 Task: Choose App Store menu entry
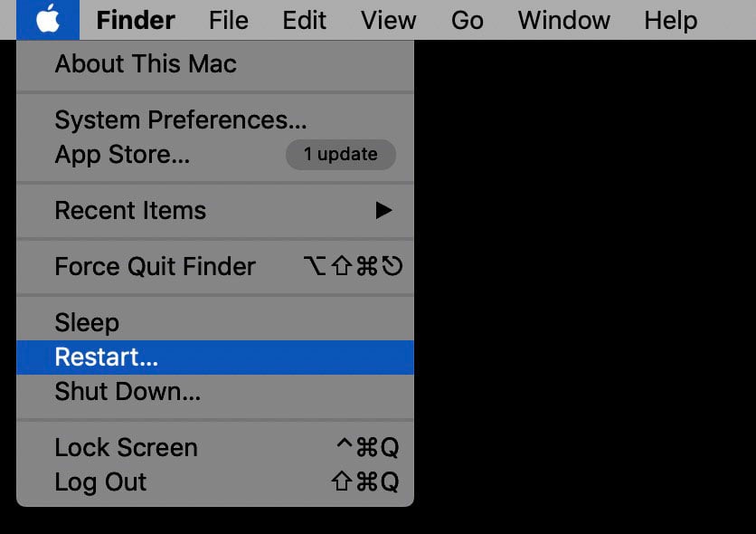click(122, 155)
